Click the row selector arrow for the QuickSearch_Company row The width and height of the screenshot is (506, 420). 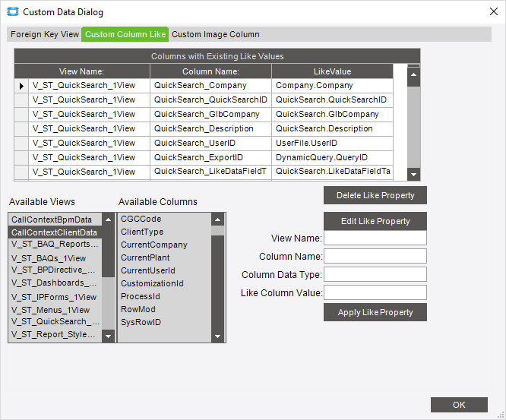[21, 86]
